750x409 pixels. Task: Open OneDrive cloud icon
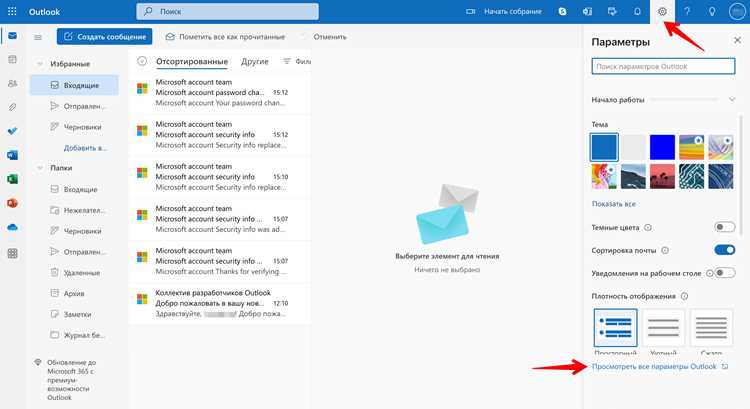click(12, 227)
